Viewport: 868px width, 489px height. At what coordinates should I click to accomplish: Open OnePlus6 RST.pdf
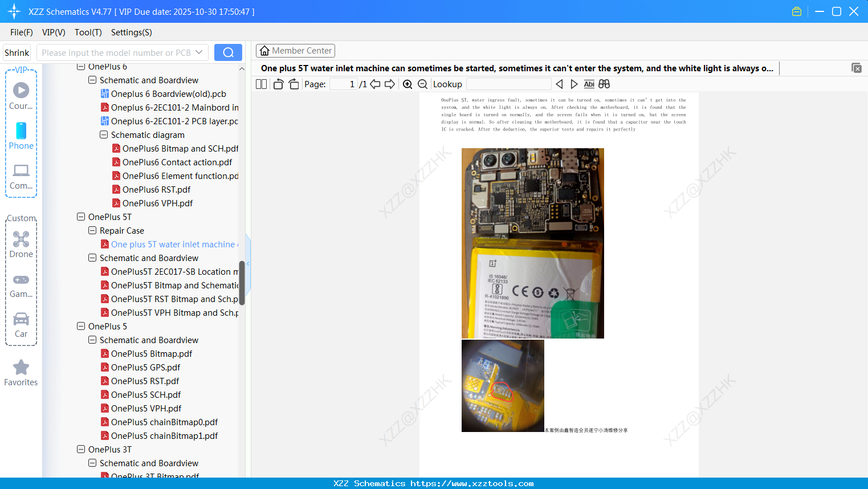151,190
